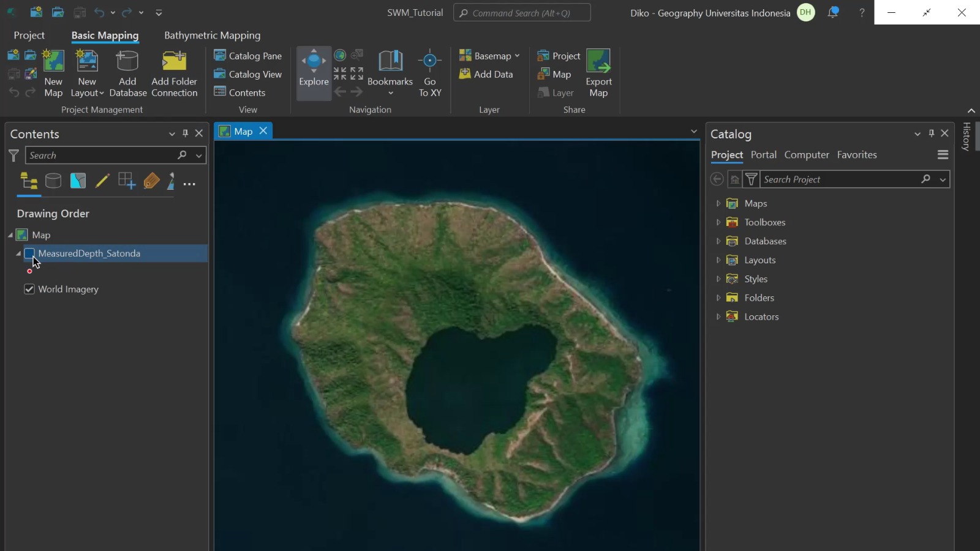Image resolution: width=980 pixels, height=551 pixels.
Task: Click the Command Search field
Action: click(522, 13)
